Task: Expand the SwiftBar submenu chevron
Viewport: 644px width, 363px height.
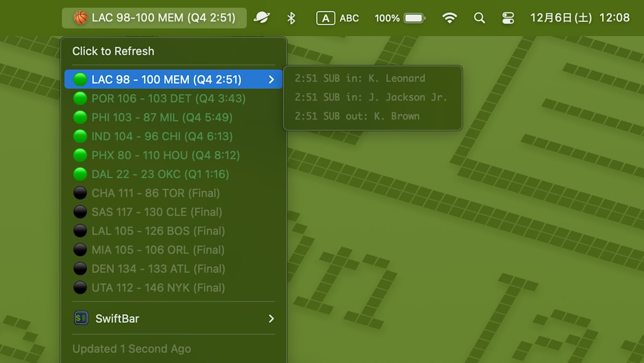Action: click(x=271, y=318)
